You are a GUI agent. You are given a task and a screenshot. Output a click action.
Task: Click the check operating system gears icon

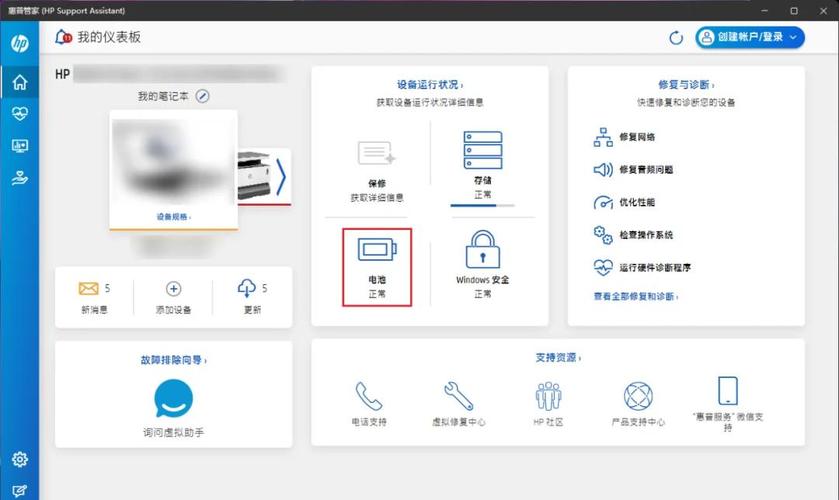603,235
